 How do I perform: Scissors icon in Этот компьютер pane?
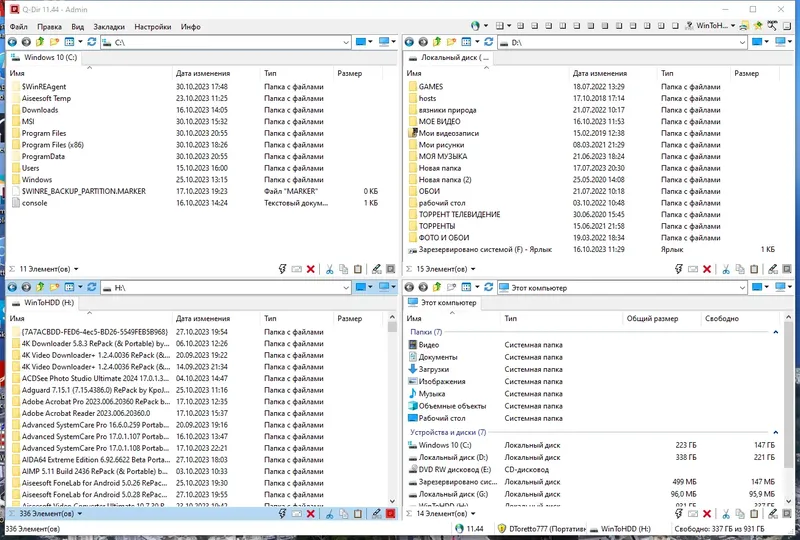click(x=726, y=513)
